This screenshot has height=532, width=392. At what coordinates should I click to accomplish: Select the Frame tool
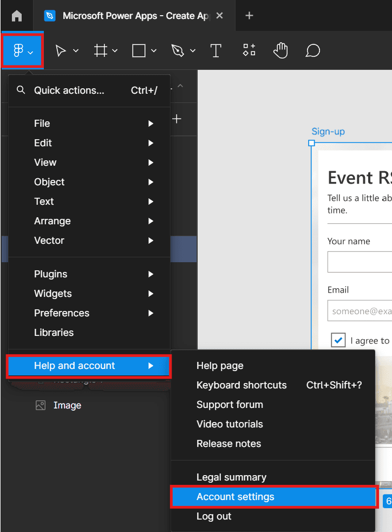pos(100,51)
